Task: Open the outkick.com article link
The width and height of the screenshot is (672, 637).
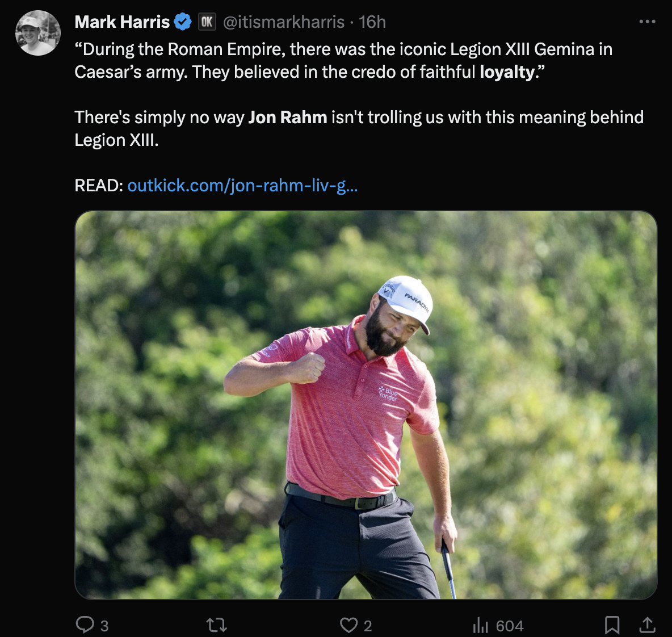Action: click(242, 185)
